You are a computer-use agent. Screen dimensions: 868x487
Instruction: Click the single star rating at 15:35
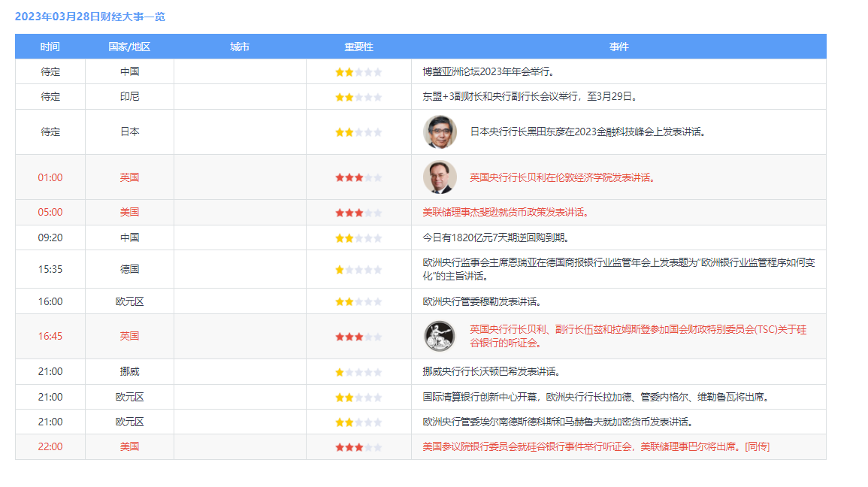(x=358, y=270)
